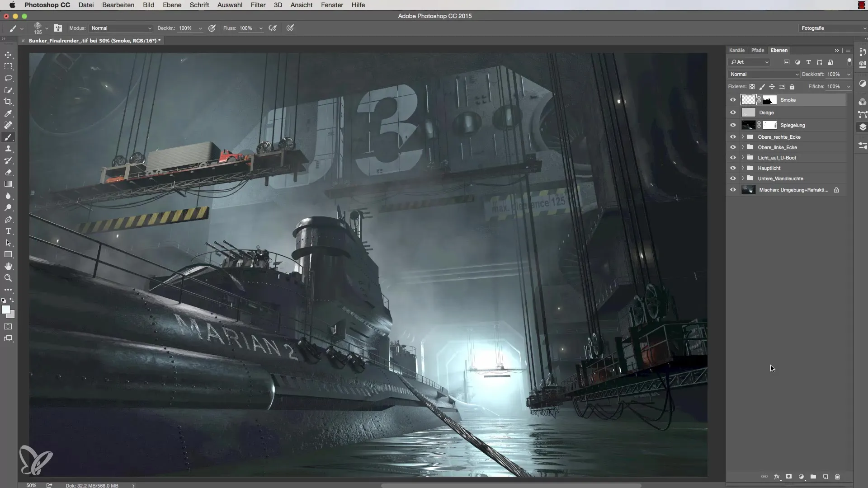
Task: Select the Pen tool
Action: click(8, 219)
